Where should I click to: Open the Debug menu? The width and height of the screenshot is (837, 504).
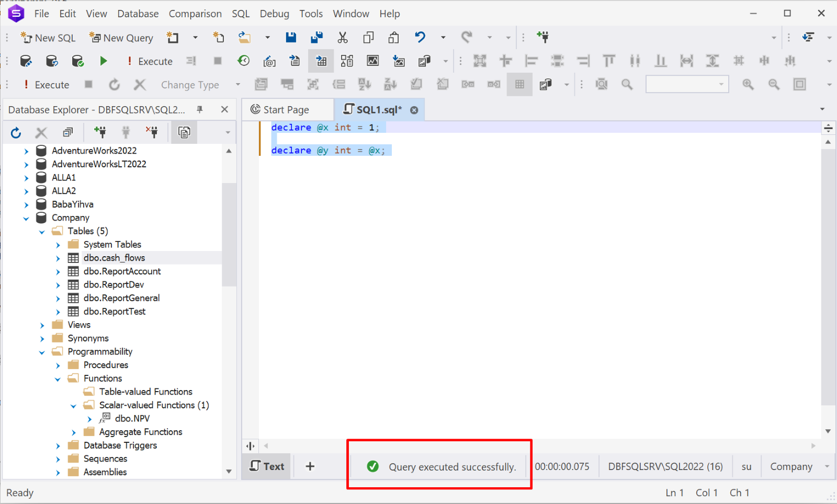pos(274,14)
